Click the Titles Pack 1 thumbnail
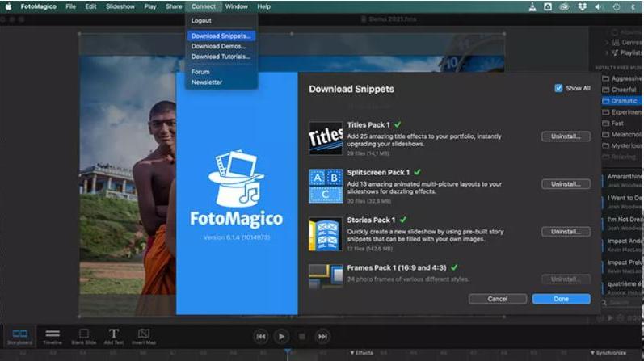The width and height of the screenshot is (644, 361). tap(326, 138)
